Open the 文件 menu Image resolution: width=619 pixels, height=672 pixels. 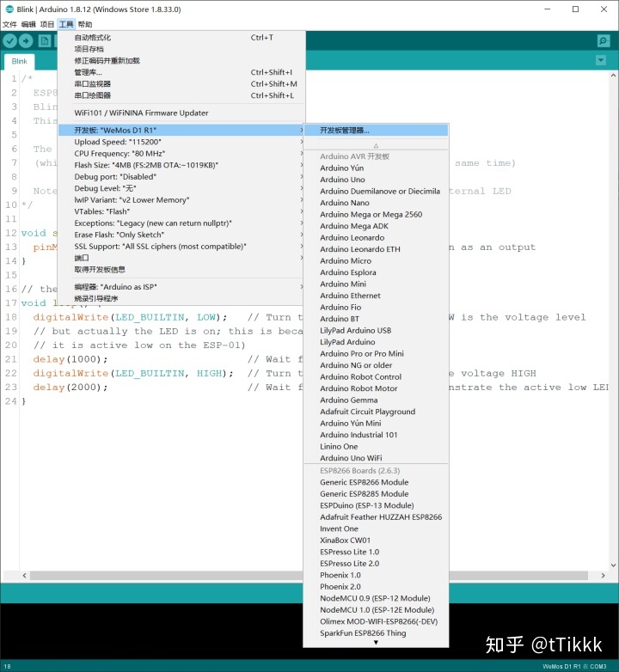tap(9, 24)
